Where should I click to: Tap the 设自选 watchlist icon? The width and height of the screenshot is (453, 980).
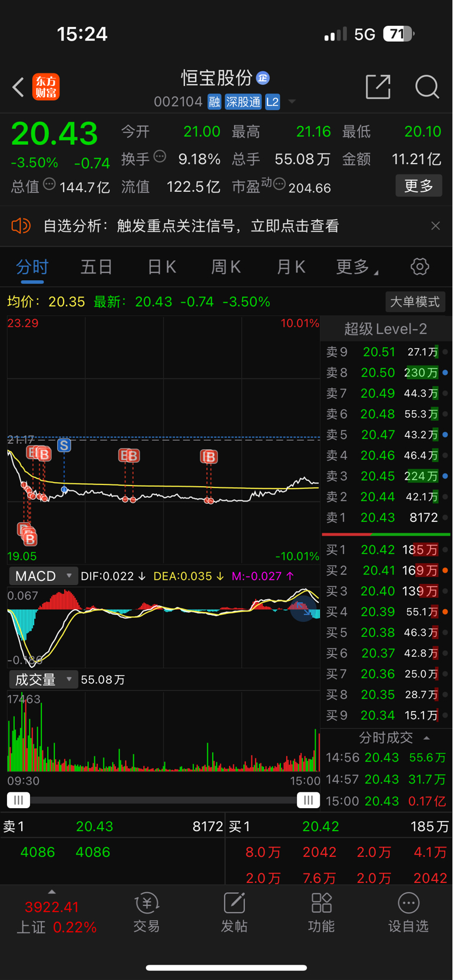[x=408, y=913]
